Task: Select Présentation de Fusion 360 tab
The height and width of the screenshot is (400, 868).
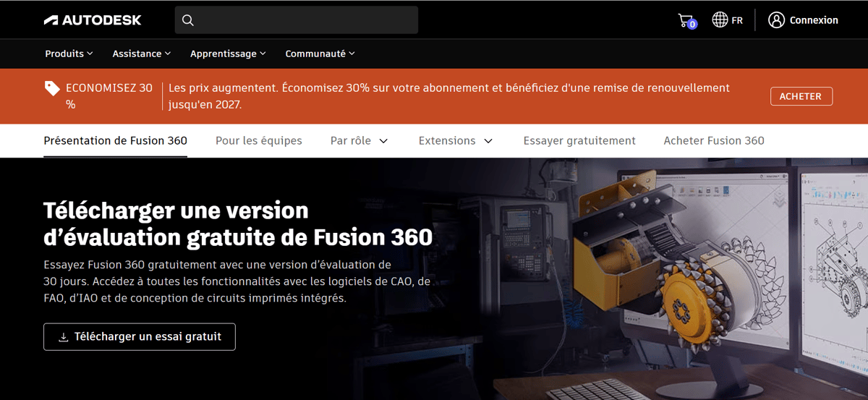Action: pyautogui.click(x=115, y=140)
